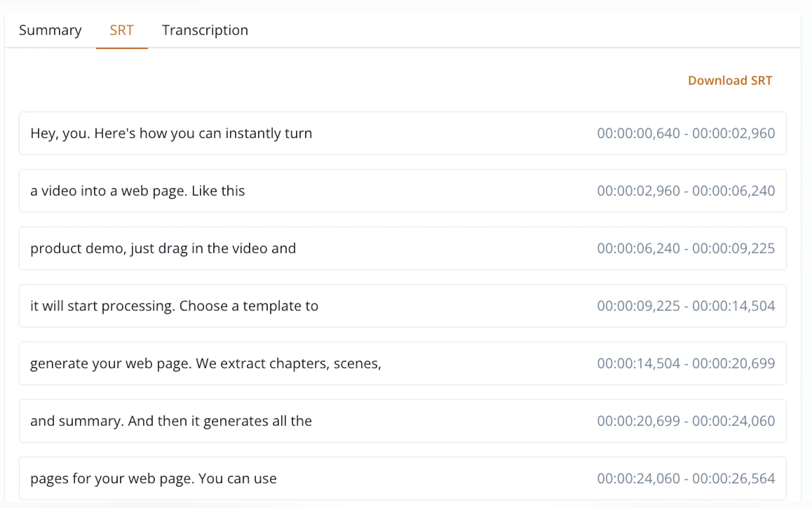Select the "pages for your web page. You can use" line
812x508 pixels.
click(153, 479)
